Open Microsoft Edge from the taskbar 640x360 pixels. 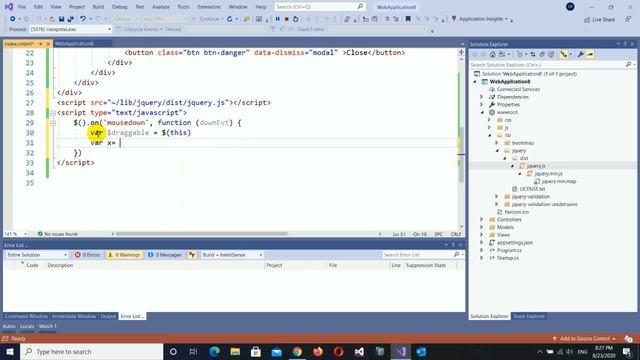214,351
